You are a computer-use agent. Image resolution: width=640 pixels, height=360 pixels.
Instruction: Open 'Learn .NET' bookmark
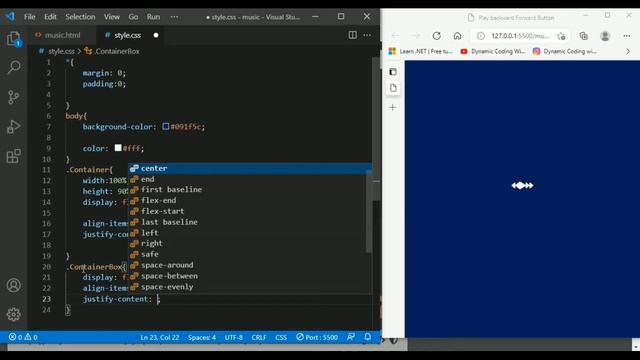[x=421, y=51]
